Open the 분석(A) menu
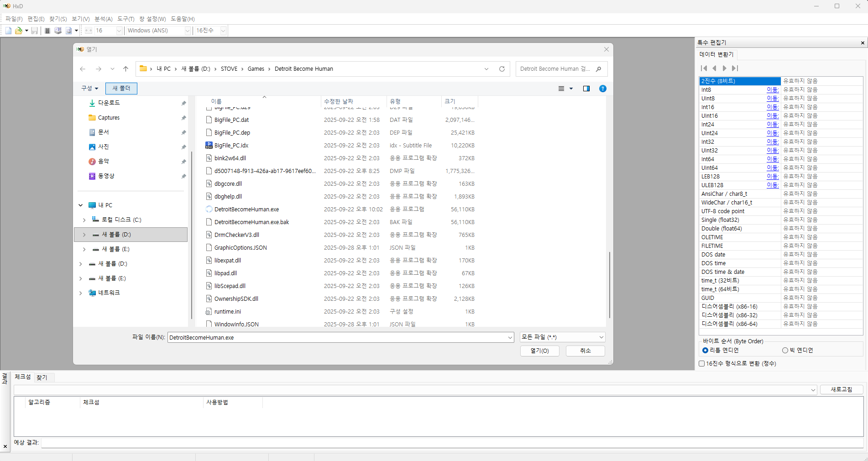 (x=103, y=19)
